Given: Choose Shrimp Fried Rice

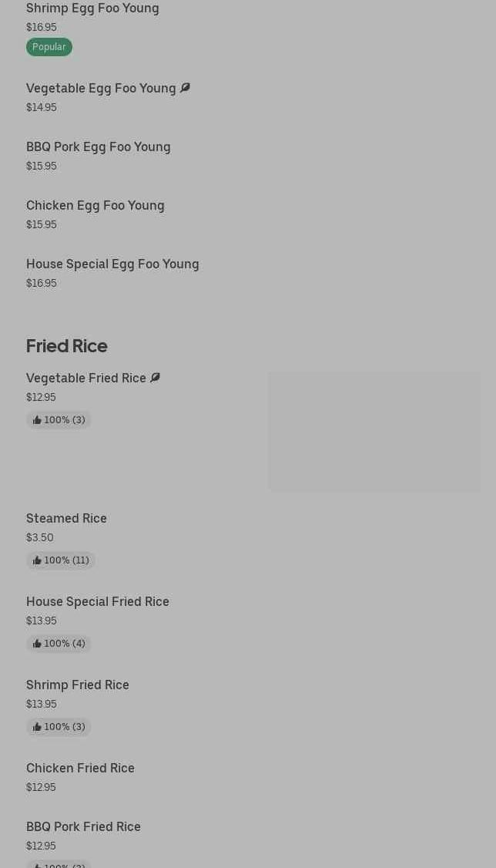Looking at the screenshot, I should click(77, 685).
